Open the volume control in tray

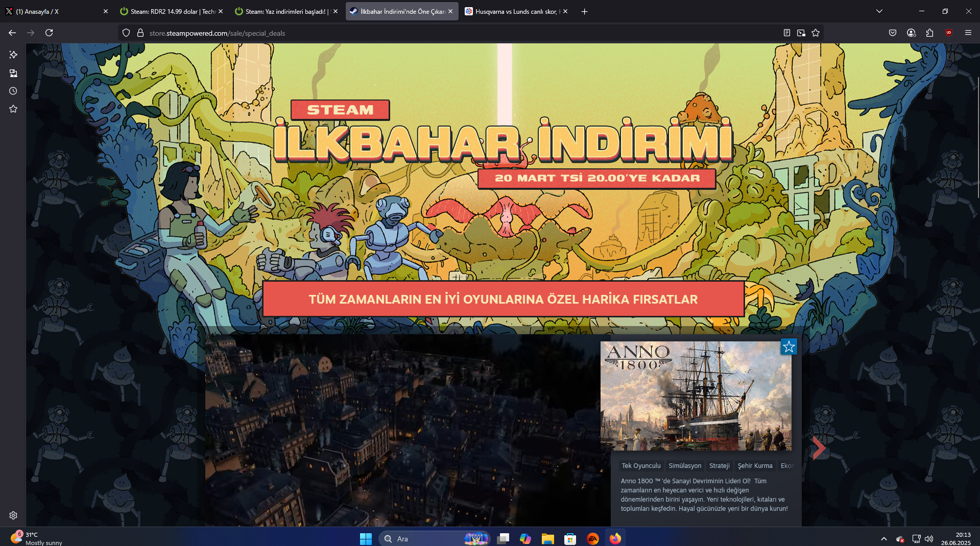(x=929, y=539)
